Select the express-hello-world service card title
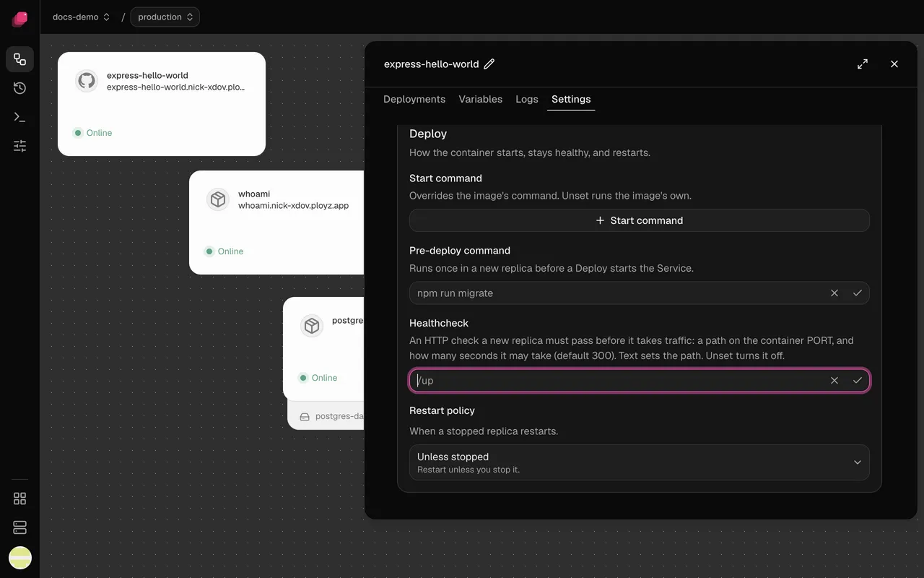This screenshot has width=924, height=578. [x=147, y=75]
